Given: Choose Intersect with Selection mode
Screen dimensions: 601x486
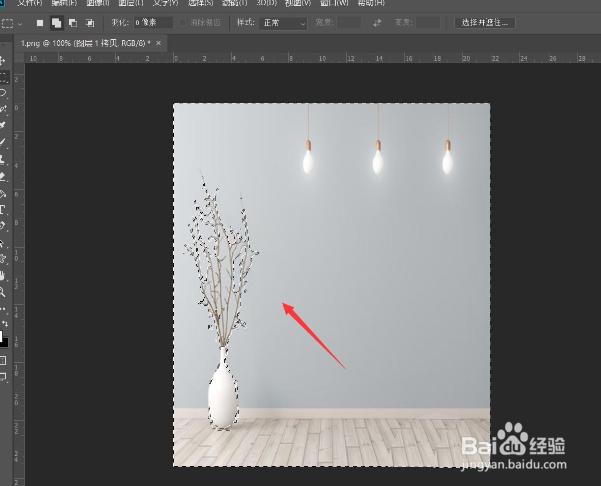Looking at the screenshot, I should click(90, 23).
